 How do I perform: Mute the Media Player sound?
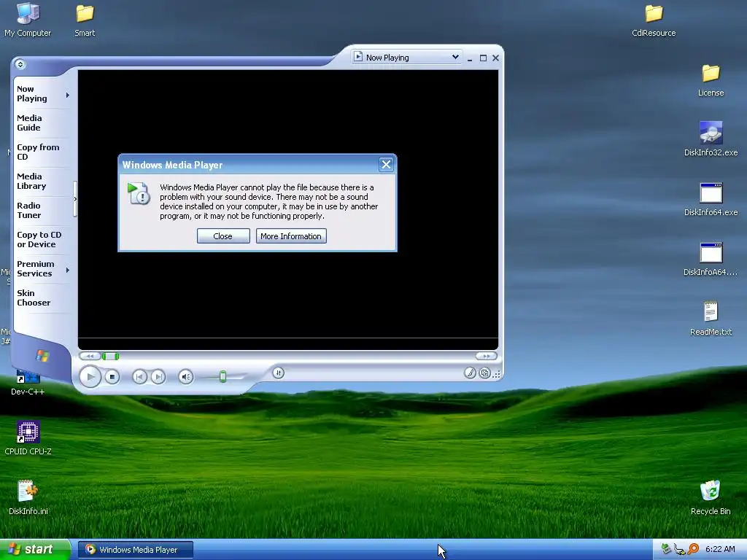pos(186,377)
